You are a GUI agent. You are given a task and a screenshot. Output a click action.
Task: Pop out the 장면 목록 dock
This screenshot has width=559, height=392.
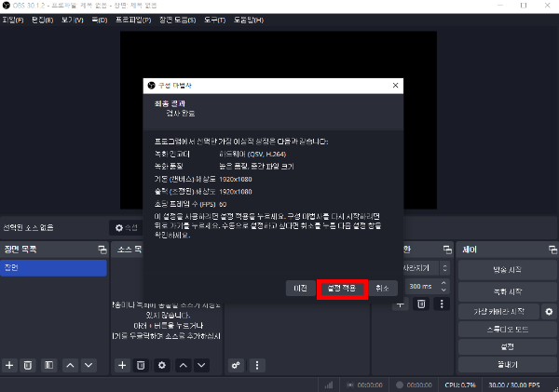[102, 250]
